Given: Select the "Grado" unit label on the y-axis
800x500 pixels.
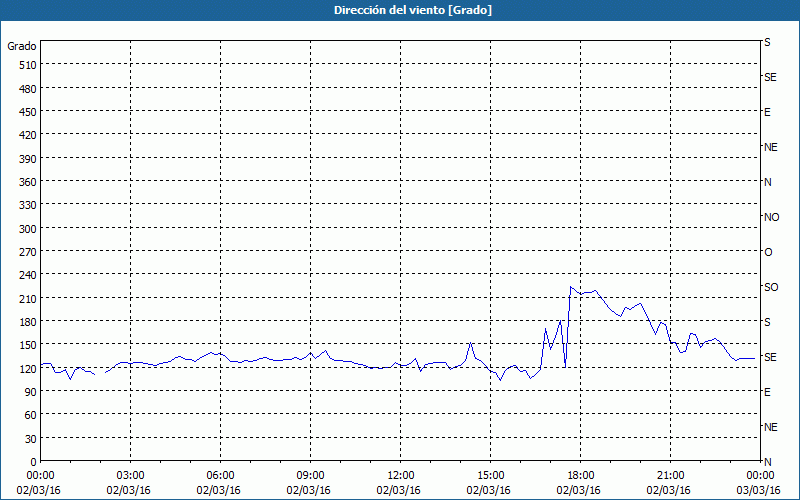Looking at the screenshot, I should click(22, 46).
